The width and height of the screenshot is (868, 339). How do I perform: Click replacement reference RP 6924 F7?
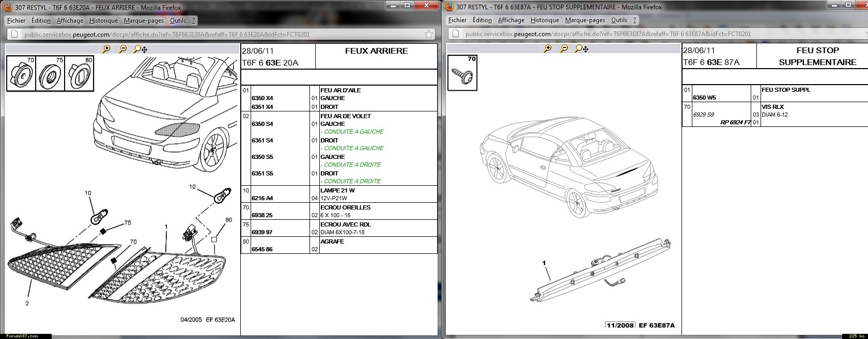click(x=736, y=122)
